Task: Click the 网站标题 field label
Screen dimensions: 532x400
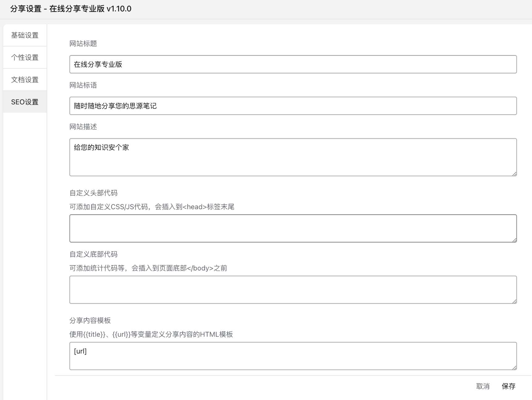Action: click(83, 44)
